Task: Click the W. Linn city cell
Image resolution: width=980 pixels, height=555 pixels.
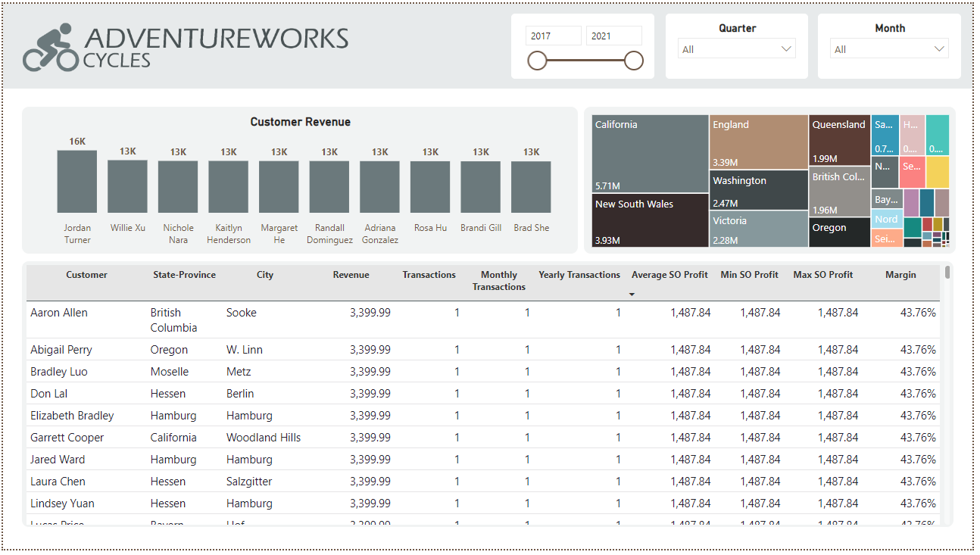Action: point(244,350)
